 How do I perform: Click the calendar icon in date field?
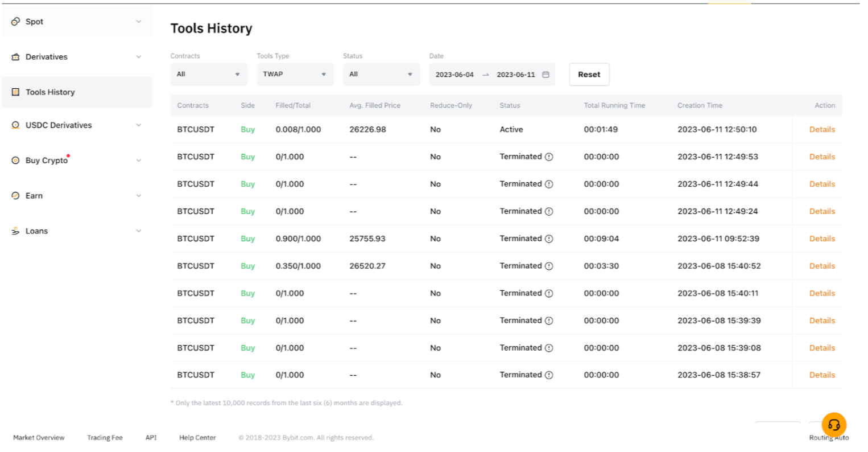pyautogui.click(x=545, y=75)
